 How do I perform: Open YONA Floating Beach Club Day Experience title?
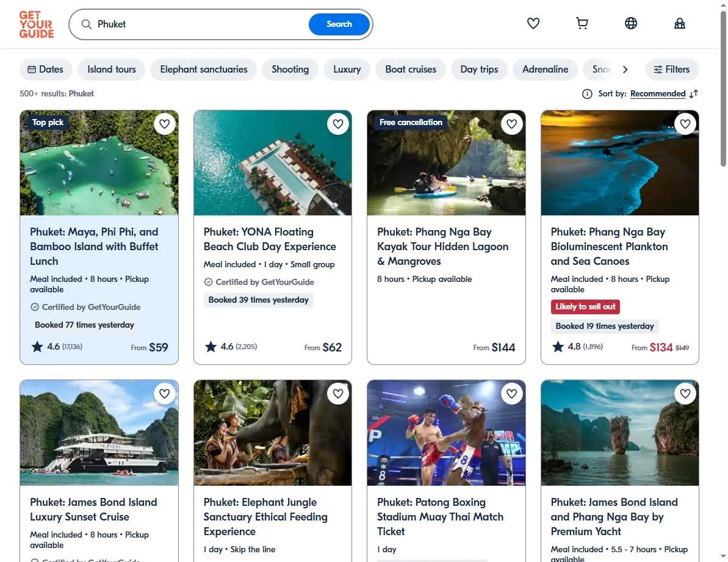coord(270,239)
